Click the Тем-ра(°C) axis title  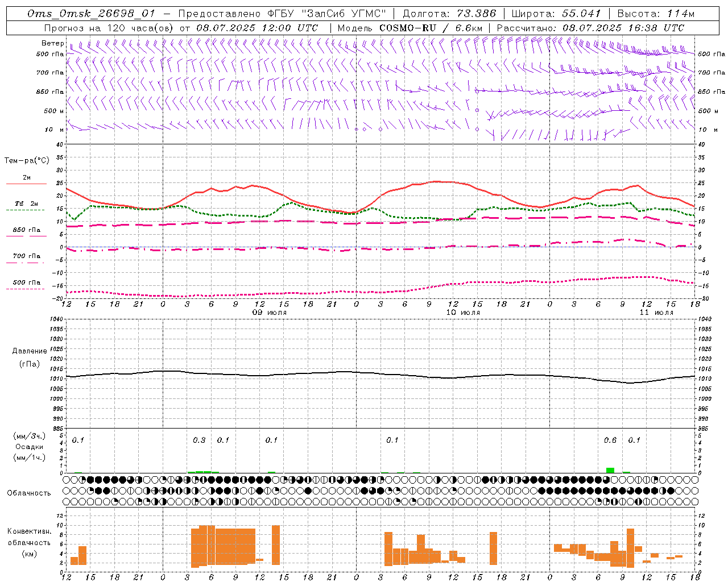click(27, 161)
